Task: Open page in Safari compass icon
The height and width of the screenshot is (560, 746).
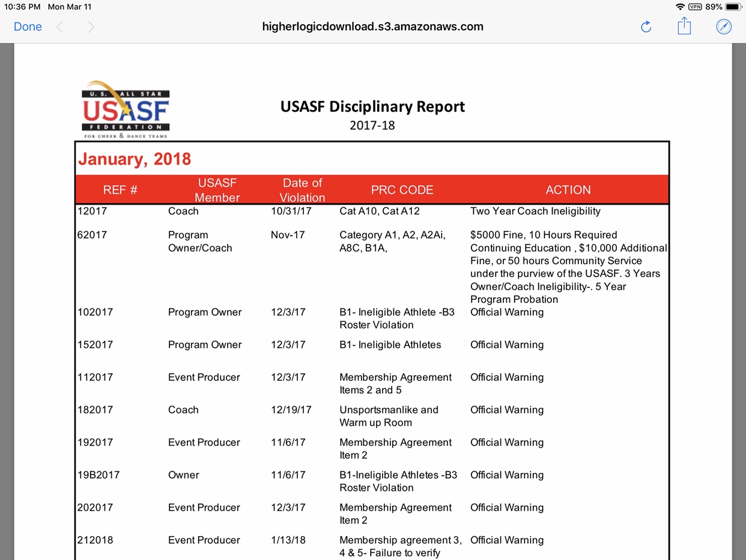Action: (724, 26)
